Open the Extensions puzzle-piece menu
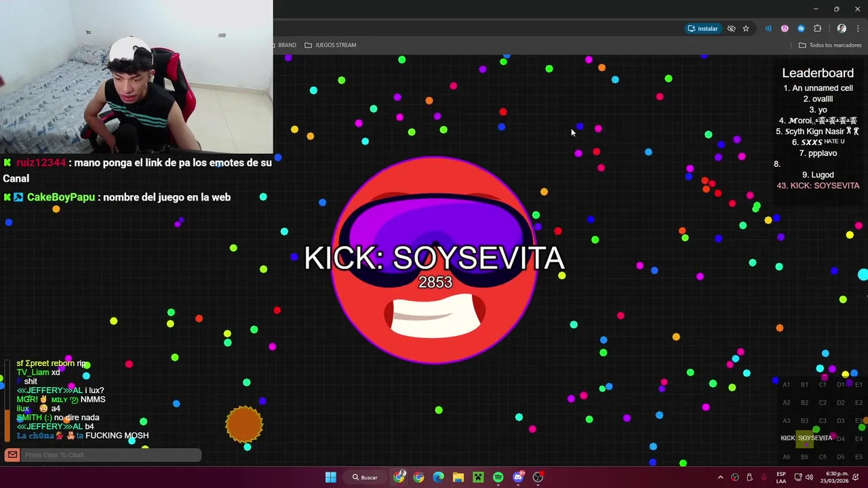Screen dimensions: 868x488 [817, 28]
